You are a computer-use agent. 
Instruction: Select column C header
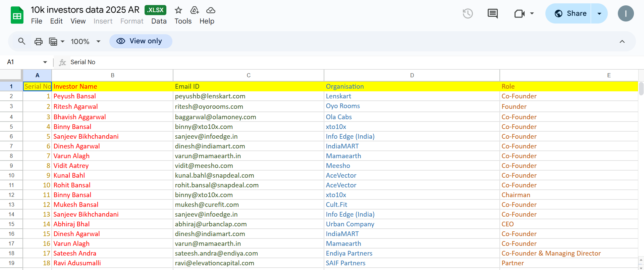pos(249,75)
